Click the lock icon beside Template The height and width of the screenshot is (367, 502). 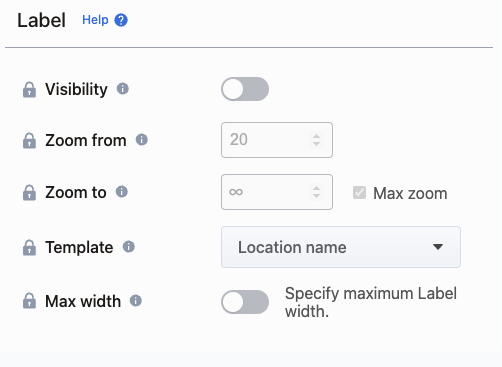[x=29, y=247]
